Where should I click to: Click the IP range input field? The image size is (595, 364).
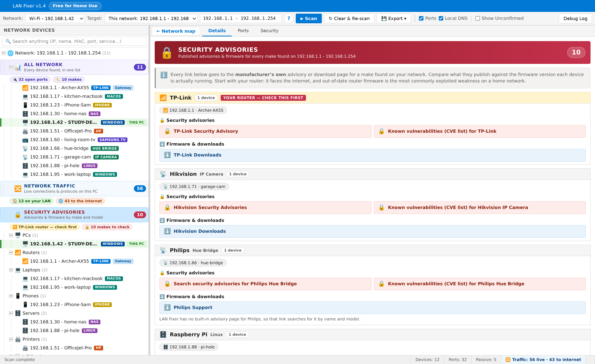click(240, 19)
